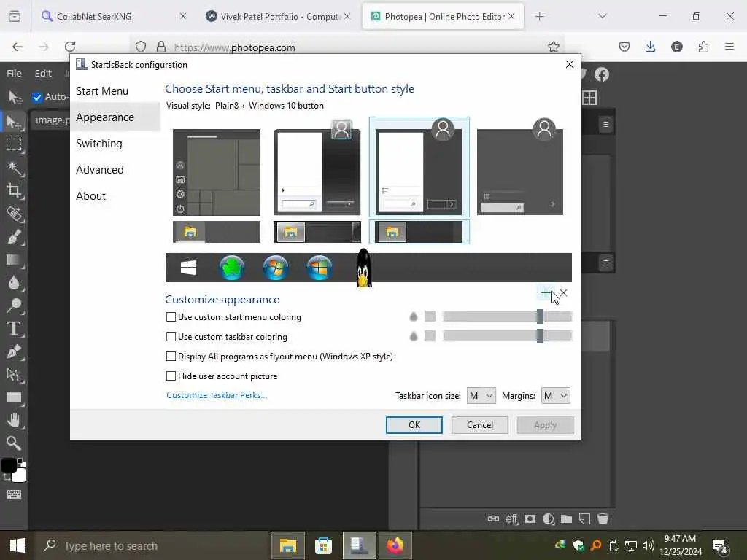This screenshot has width=747, height=560.
Task: Select Photopea's Dodge tool
Action: coord(14,306)
